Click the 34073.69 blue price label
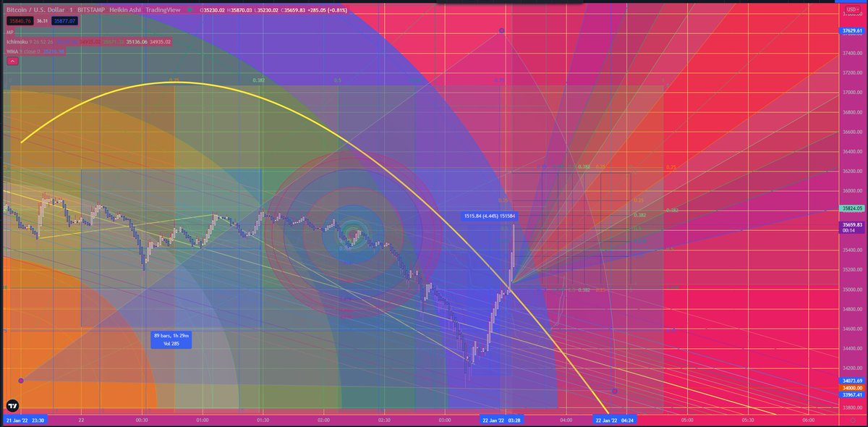 851,381
